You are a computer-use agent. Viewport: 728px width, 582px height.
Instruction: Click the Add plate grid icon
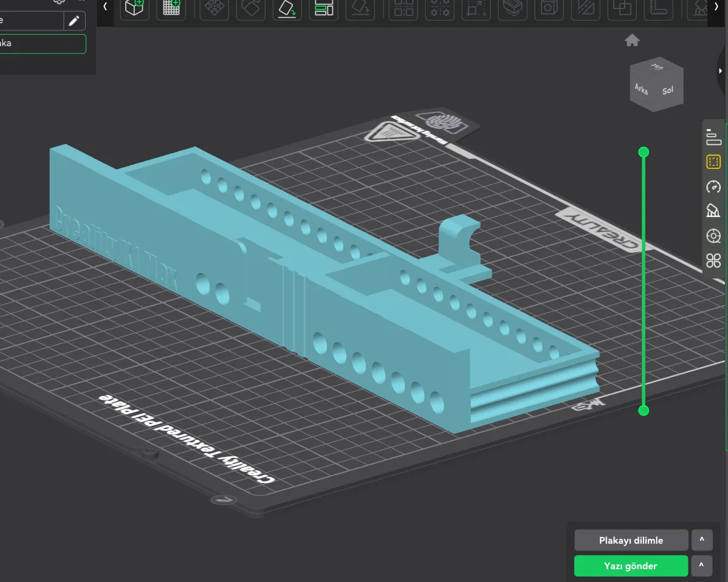tap(171, 7)
